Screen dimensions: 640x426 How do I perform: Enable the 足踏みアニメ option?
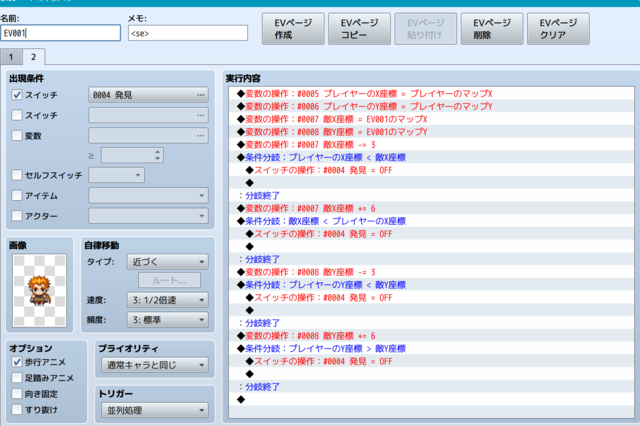pyautogui.click(x=17, y=378)
